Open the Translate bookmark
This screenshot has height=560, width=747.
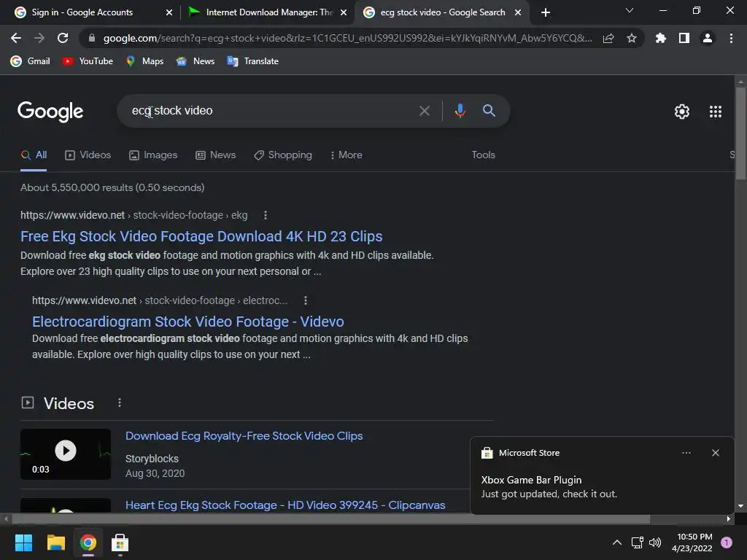[253, 61]
